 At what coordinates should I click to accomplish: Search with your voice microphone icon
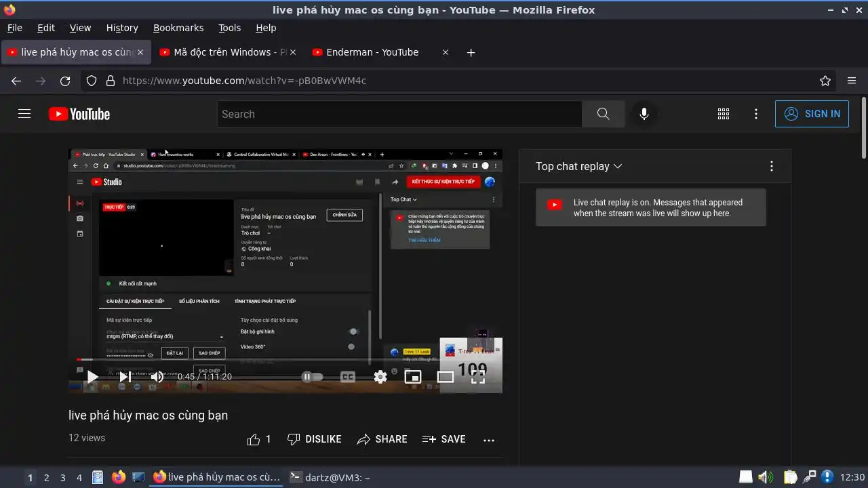tap(644, 114)
